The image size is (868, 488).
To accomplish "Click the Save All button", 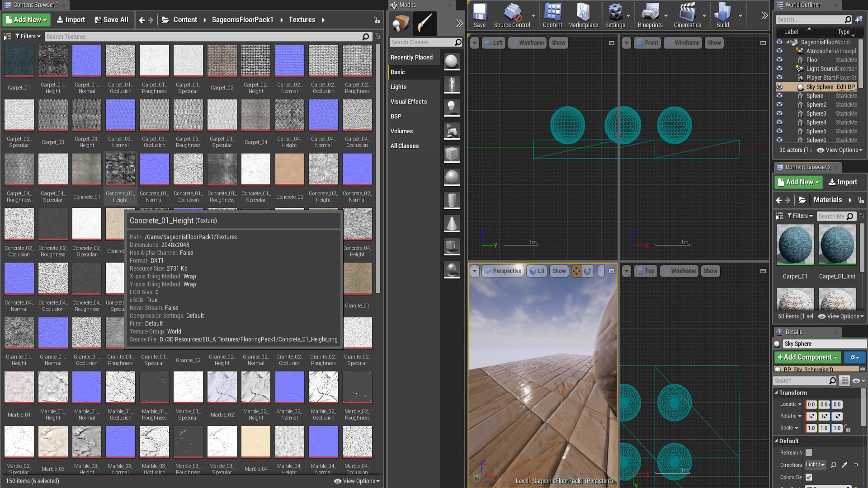I will (111, 19).
